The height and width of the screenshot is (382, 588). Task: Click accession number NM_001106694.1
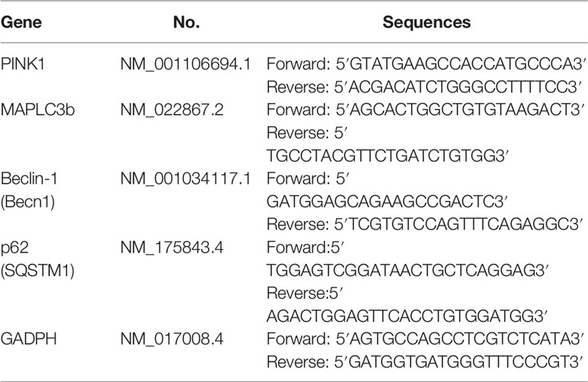[186, 65]
